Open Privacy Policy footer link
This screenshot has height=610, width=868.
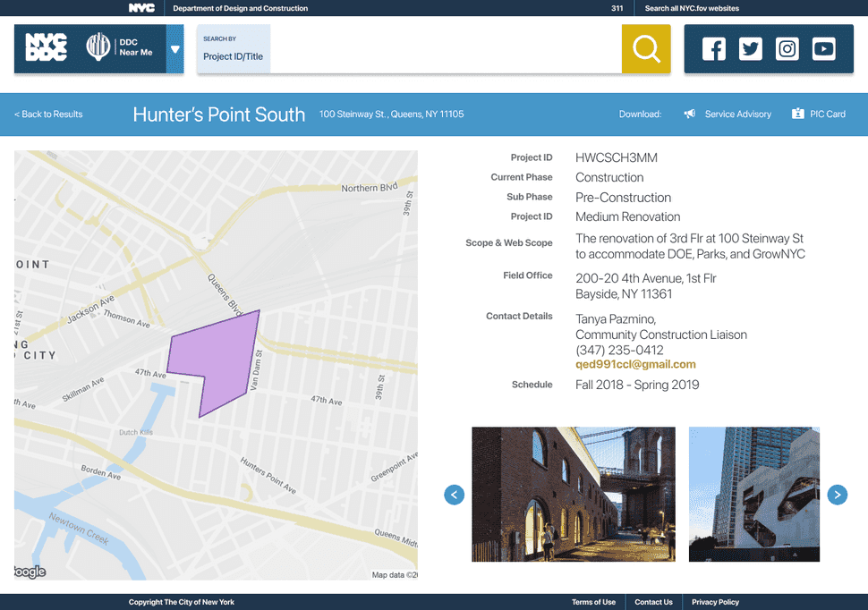tap(715, 602)
